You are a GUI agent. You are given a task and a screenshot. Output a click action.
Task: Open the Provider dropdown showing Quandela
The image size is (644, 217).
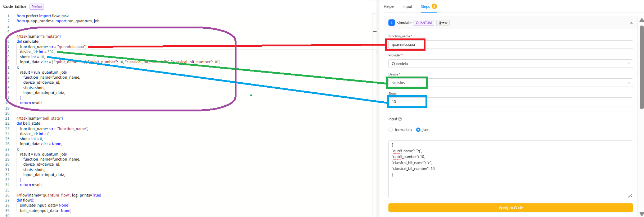pos(510,64)
